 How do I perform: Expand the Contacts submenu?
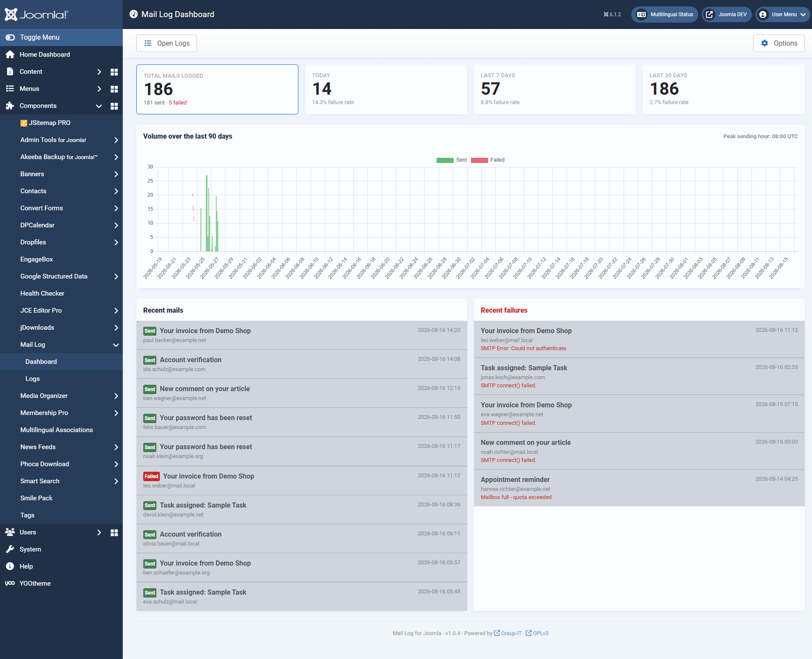pos(116,191)
